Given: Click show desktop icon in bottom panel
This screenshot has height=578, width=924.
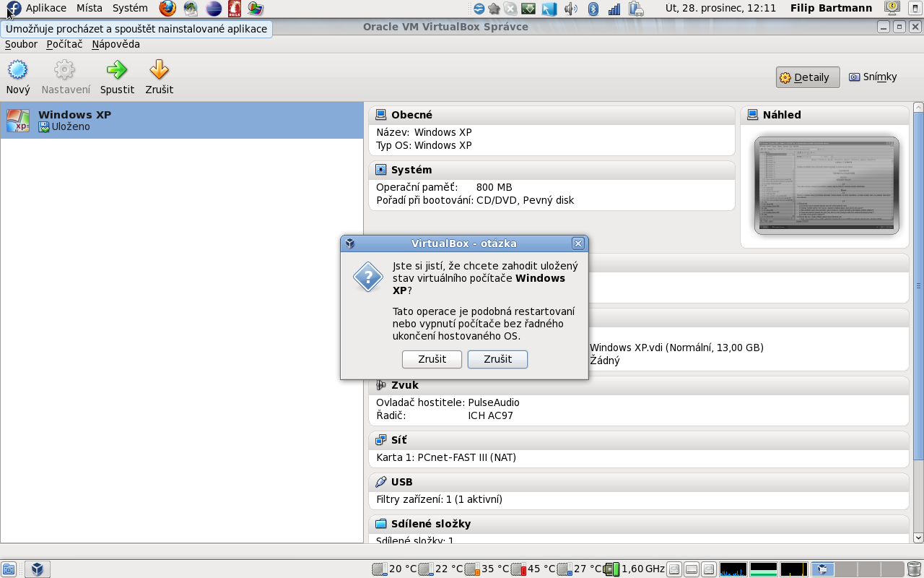Looking at the screenshot, I should click(9, 569).
